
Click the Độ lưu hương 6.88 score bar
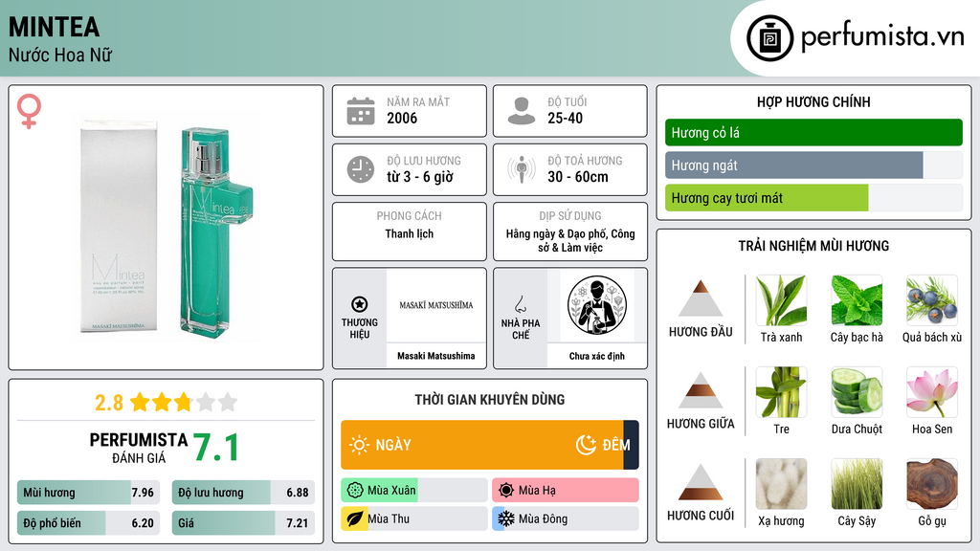pyautogui.click(x=243, y=493)
